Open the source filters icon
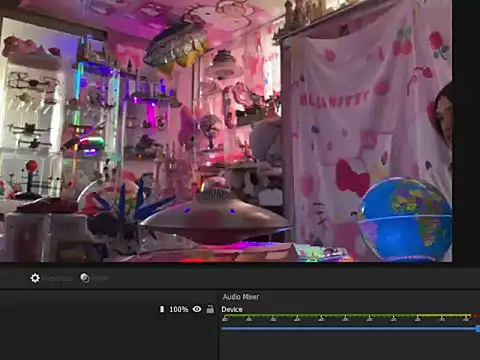Screen dimensions: 480x360 point(85,278)
